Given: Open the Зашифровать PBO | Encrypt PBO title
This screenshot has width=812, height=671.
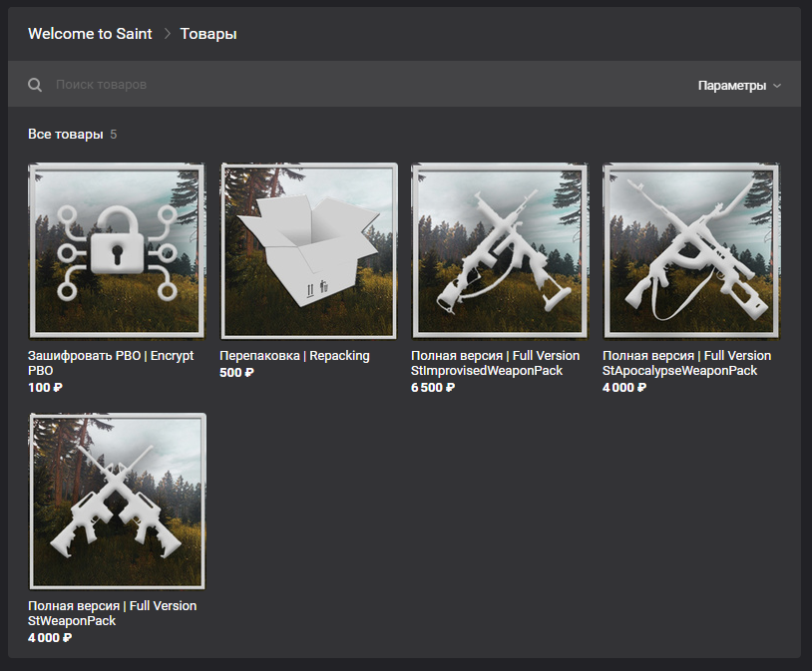Looking at the screenshot, I should (111, 363).
